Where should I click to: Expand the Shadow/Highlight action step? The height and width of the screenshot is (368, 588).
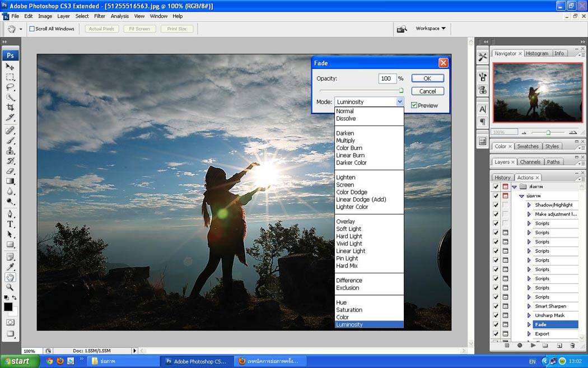pos(529,205)
